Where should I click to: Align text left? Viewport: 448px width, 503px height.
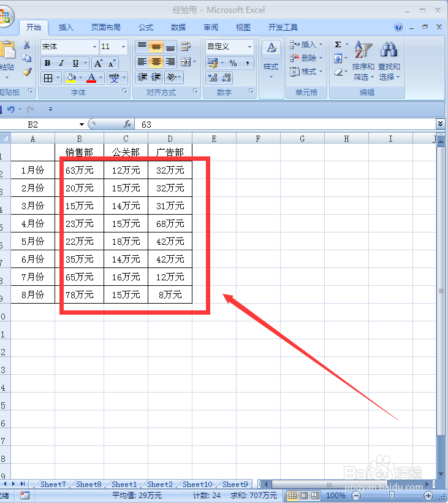click(x=142, y=62)
